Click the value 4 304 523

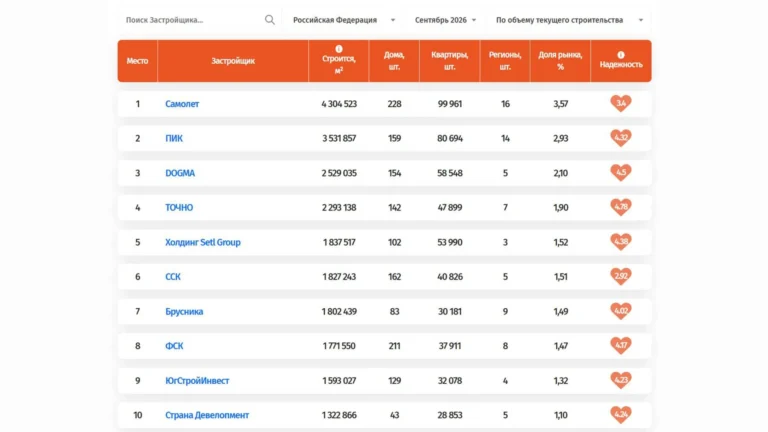coord(339,104)
